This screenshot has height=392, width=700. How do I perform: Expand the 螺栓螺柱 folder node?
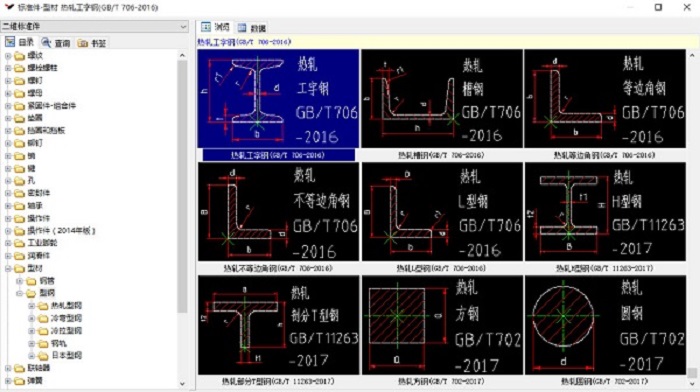8,68
